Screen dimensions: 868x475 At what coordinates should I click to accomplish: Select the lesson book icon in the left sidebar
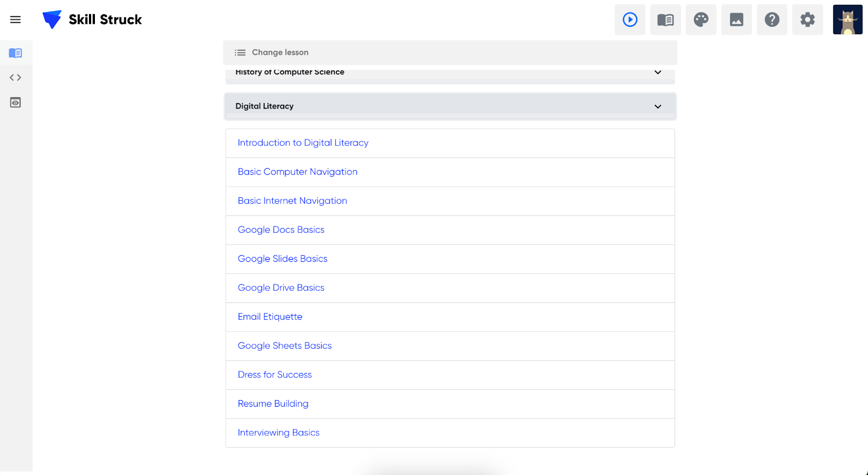pyautogui.click(x=16, y=53)
